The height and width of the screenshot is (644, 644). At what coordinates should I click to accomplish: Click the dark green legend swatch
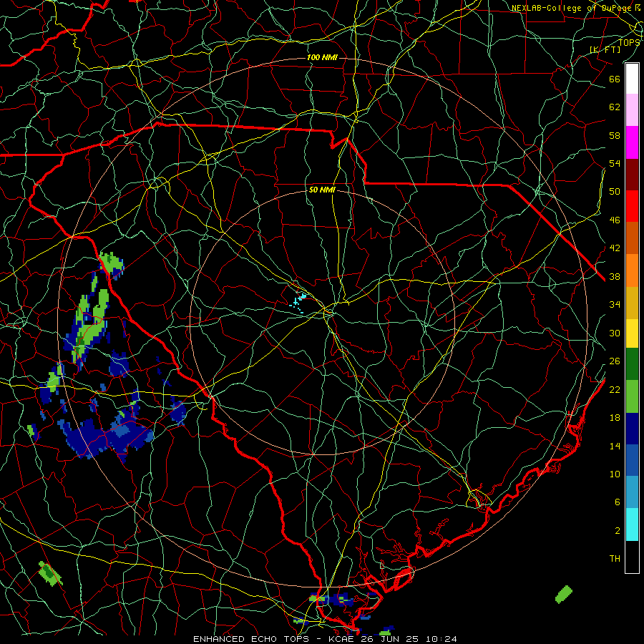tap(632, 364)
